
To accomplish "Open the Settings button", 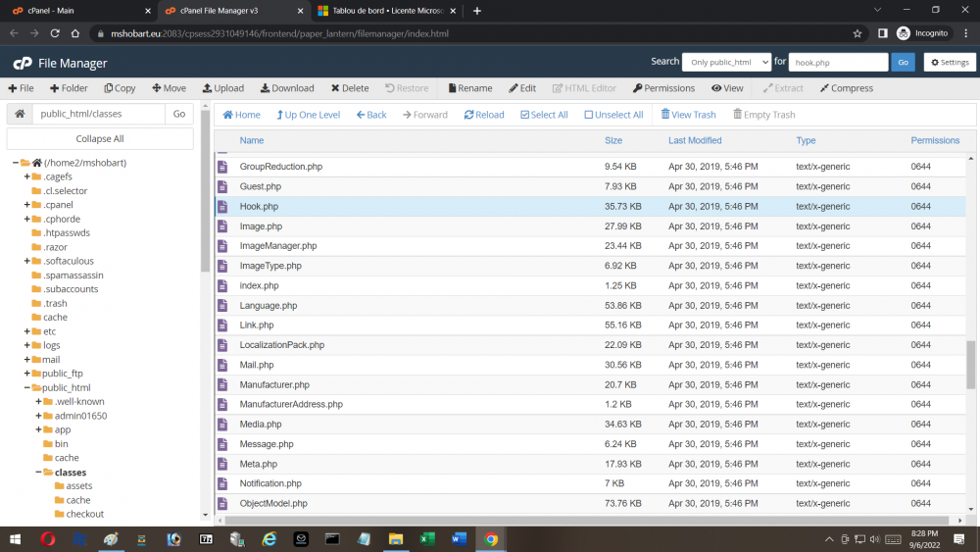I will pyautogui.click(x=950, y=62).
